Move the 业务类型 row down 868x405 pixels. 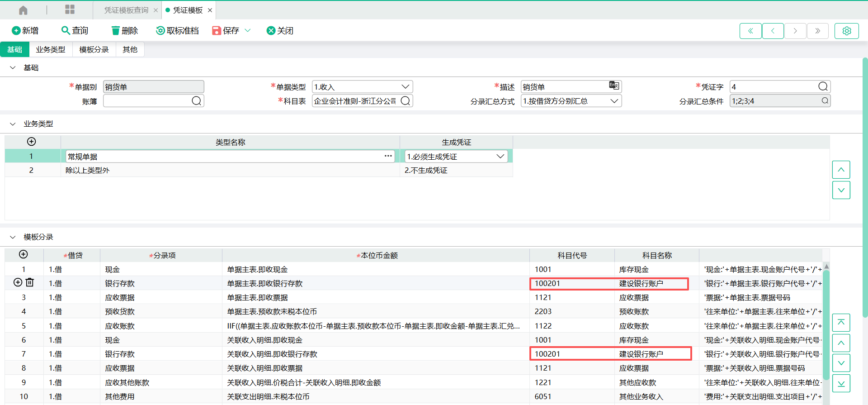tap(841, 190)
